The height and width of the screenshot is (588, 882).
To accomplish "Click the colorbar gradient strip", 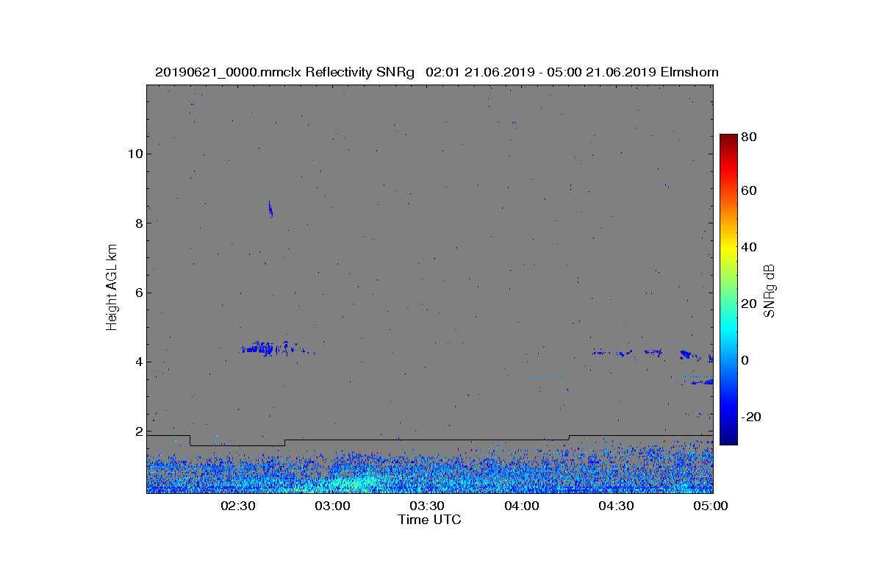I will (728, 290).
